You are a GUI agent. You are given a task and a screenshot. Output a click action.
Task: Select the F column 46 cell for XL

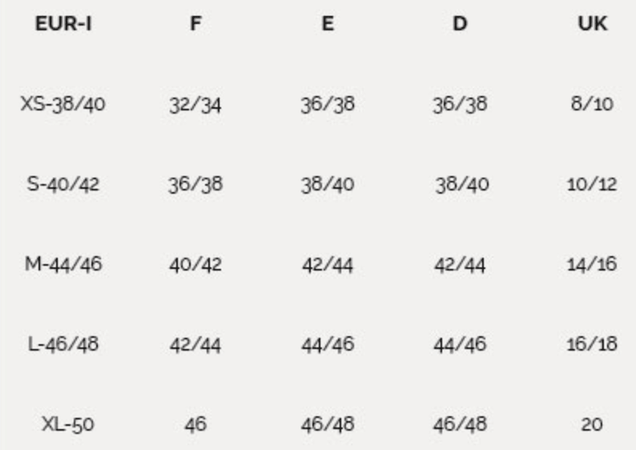click(x=195, y=424)
